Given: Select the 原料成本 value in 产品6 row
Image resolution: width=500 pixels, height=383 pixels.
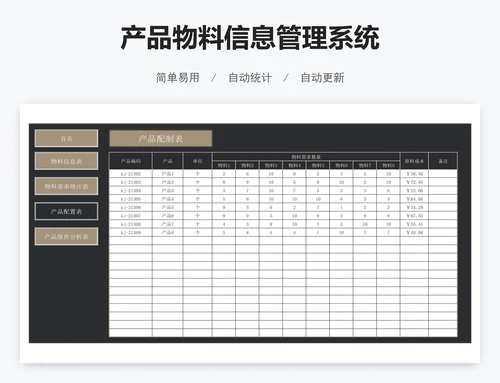Looking at the screenshot, I should (x=414, y=216).
